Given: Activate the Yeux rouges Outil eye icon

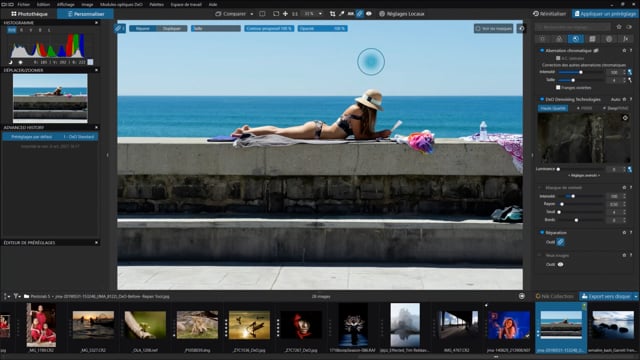Looking at the screenshot, I should click(560, 264).
